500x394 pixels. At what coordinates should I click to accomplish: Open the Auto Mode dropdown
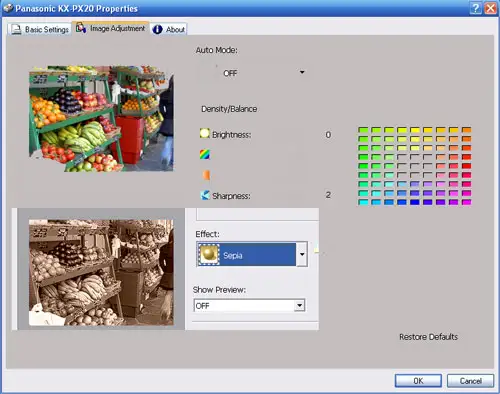tap(302, 72)
